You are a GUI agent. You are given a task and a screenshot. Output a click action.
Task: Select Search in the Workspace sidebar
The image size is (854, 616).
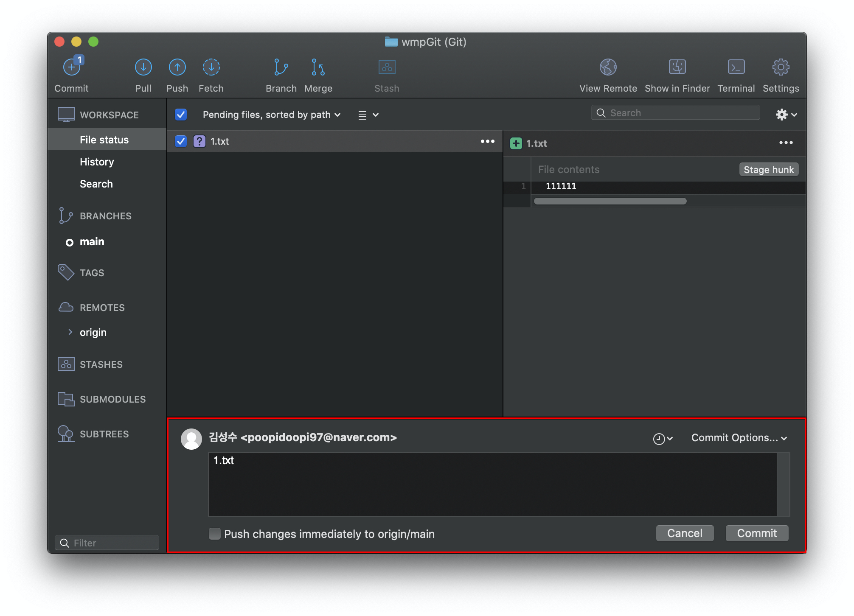96,184
